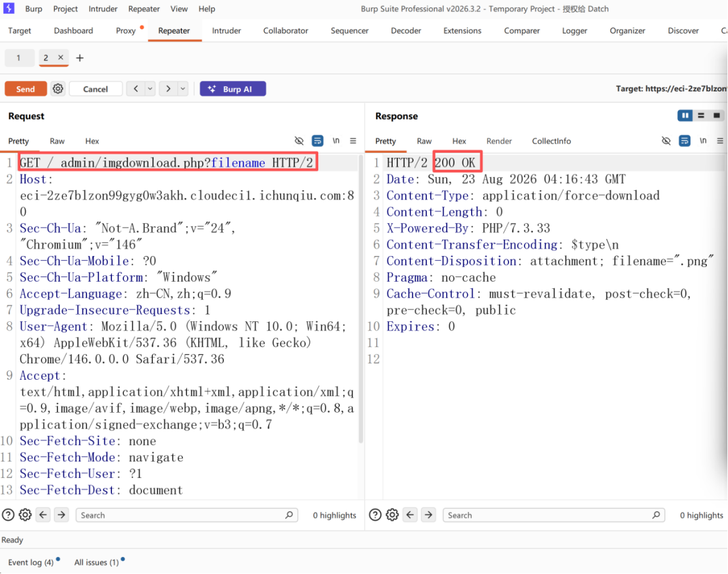Open request pane options menu

pyautogui.click(x=353, y=141)
